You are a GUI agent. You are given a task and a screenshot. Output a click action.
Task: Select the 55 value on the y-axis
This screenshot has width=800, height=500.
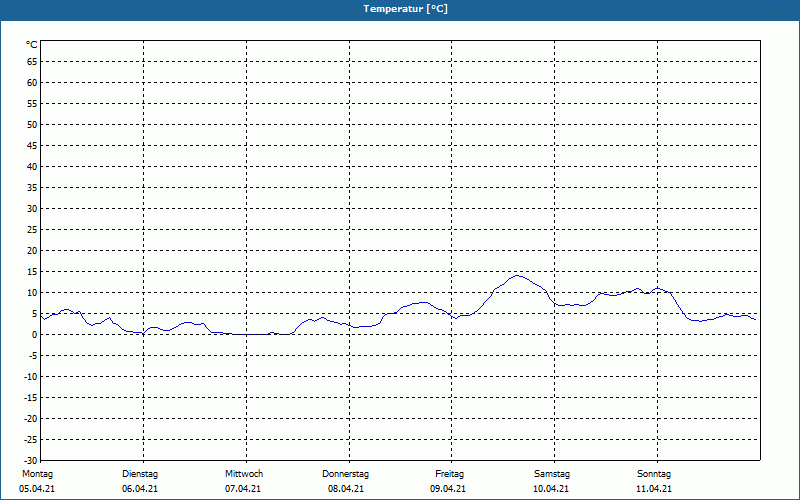click(x=32, y=104)
